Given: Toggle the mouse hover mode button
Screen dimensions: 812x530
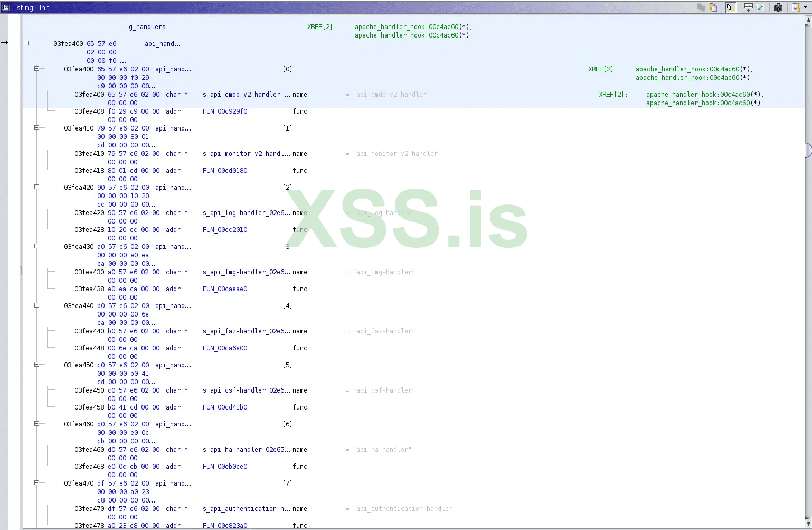Looking at the screenshot, I should [x=730, y=7].
